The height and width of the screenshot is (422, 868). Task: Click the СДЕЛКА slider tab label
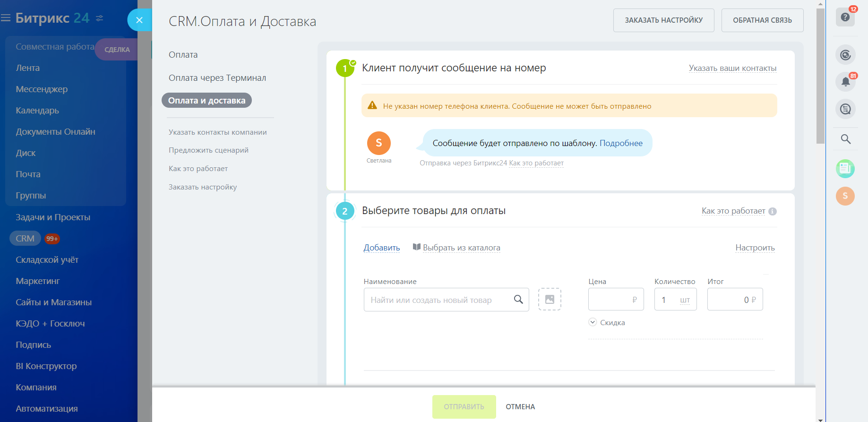coord(117,50)
